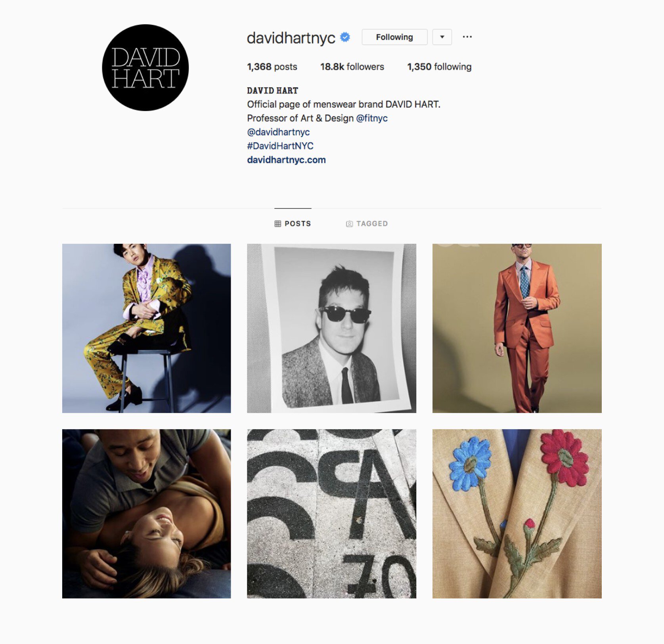The height and width of the screenshot is (644, 664).
Task: Switch to the POSTS tab
Action: [x=293, y=224]
